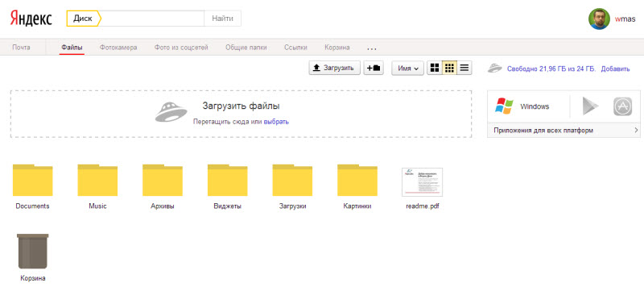Click the Диск label tag

(x=84, y=19)
